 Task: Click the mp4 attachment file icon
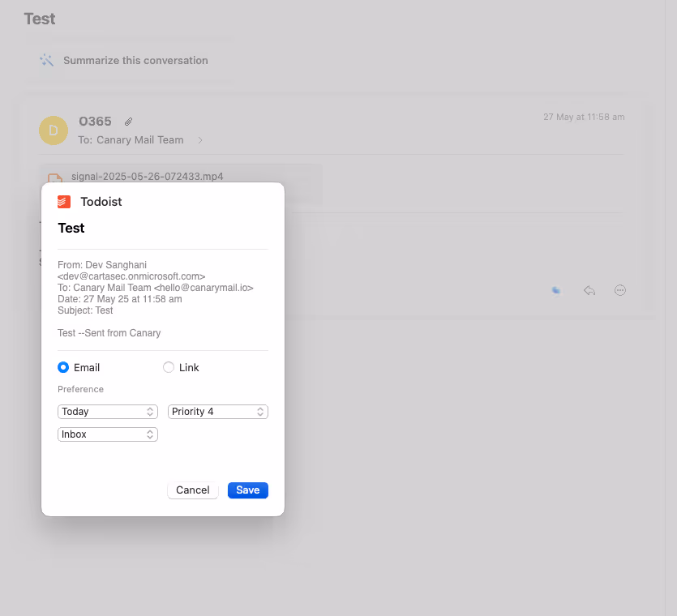[x=55, y=178]
